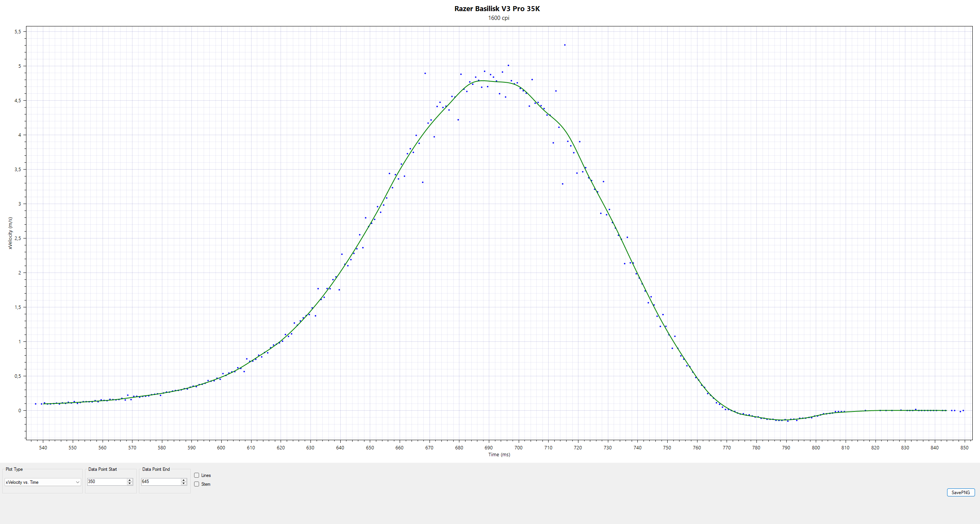Click the xVelocity (m/s) axis label
The image size is (980, 524).
(10, 233)
